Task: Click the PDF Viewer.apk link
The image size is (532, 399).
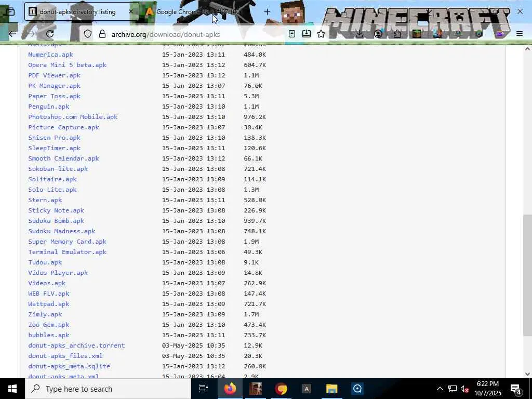Action: click(x=54, y=75)
